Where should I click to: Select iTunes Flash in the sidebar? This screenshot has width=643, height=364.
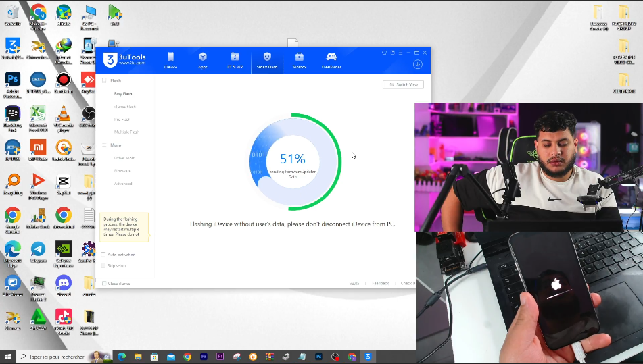click(124, 107)
